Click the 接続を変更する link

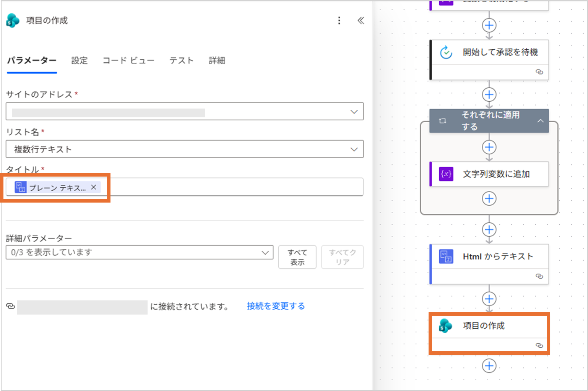tap(276, 306)
